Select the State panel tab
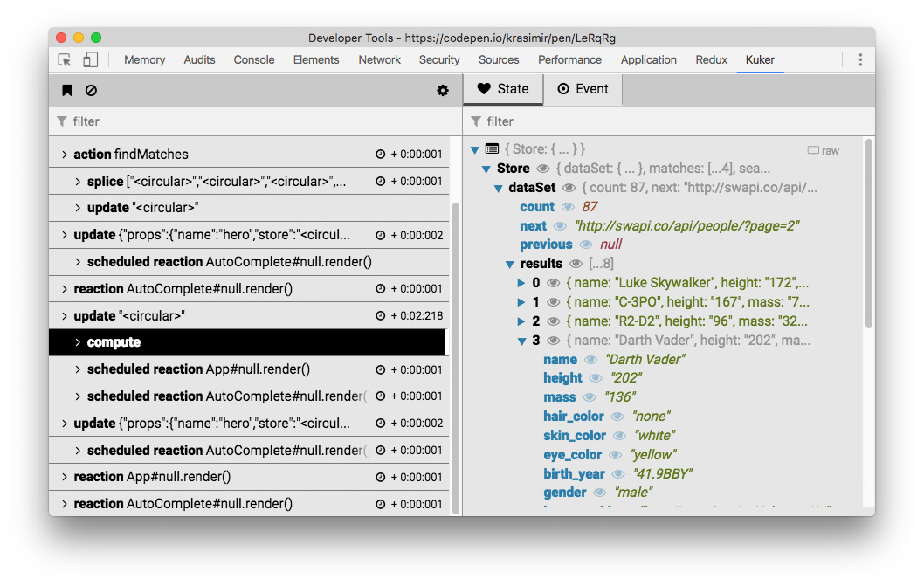Viewport: 924px width, 586px height. tap(503, 89)
